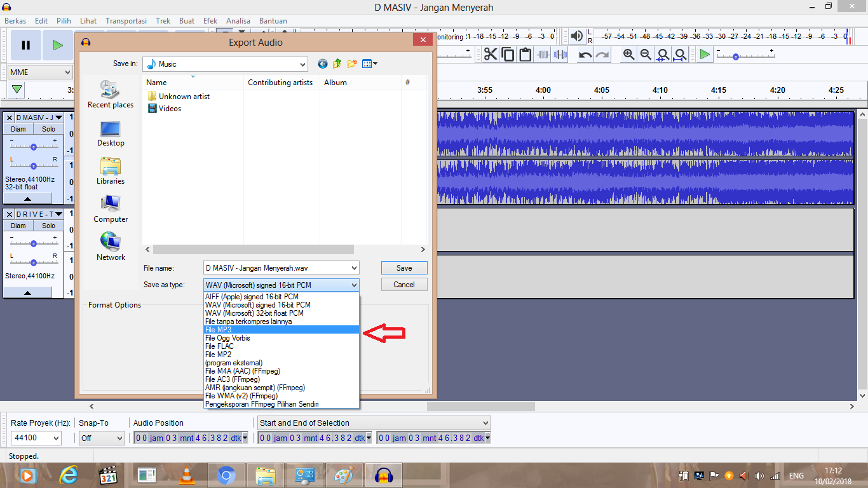Click the Back arrow icon in Export dialog
868x488 pixels.
323,64
